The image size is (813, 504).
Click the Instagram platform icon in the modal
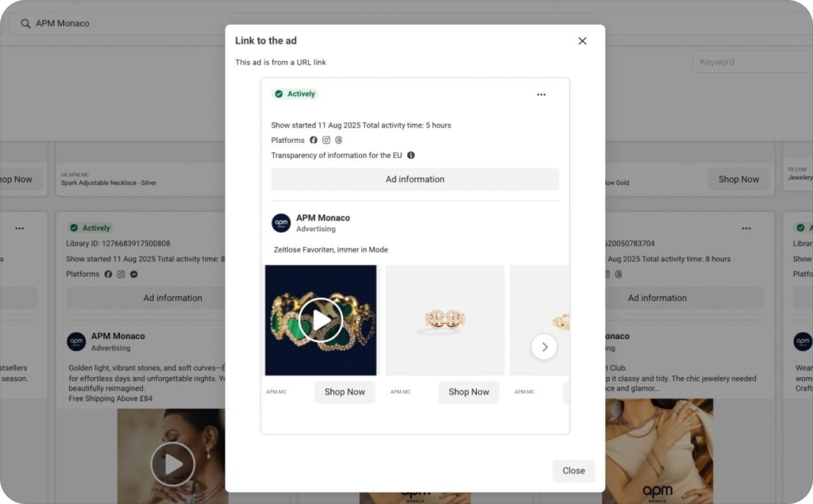tap(326, 140)
